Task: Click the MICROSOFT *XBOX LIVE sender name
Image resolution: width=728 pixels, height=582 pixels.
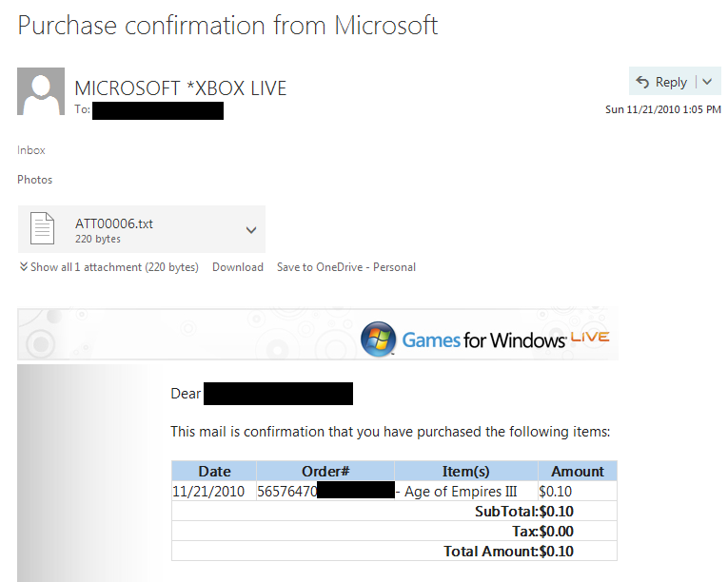Action: [x=181, y=88]
